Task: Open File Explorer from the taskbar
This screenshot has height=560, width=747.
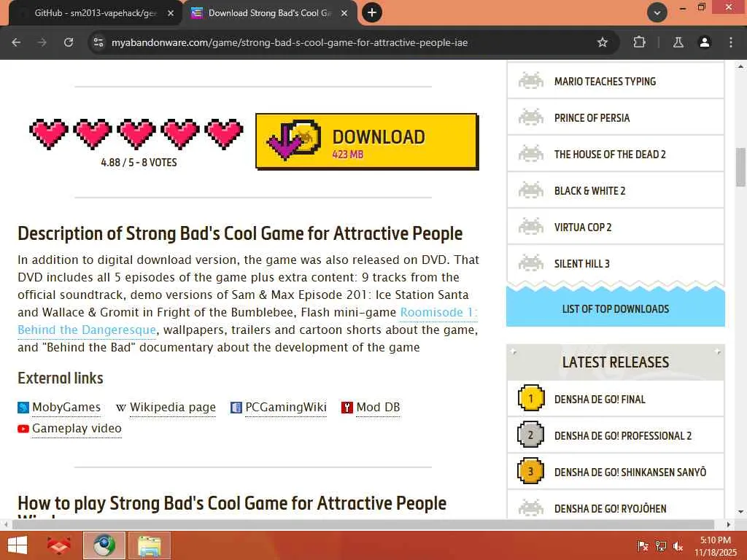Action: (149, 545)
